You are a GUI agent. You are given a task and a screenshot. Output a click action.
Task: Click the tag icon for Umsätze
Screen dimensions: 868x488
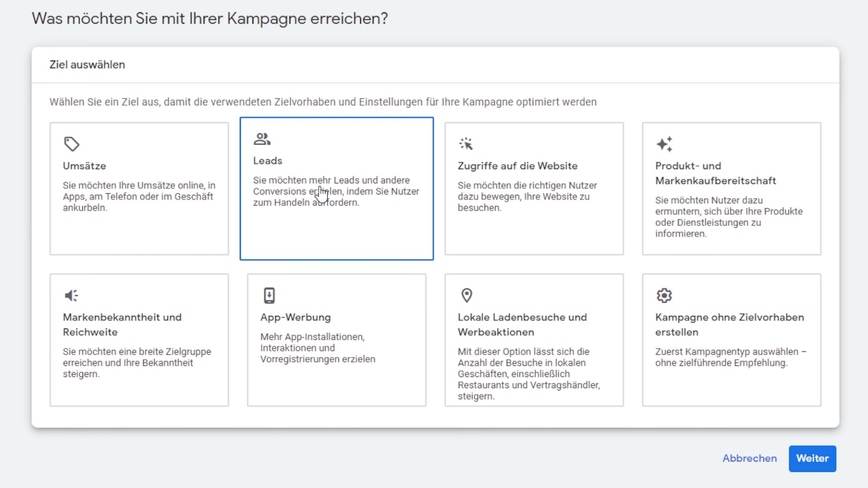pos(71,144)
